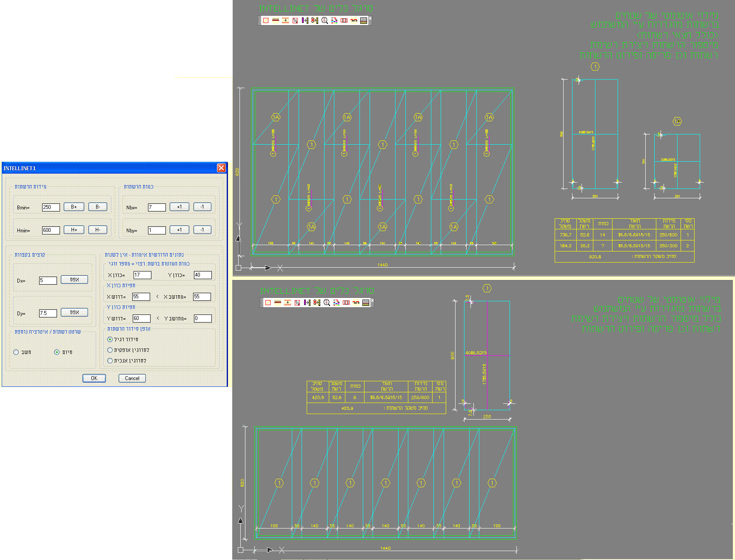Select the לסרוגין אנכית radio option
This screenshot has width=735, height=560.
click(110, 361)
